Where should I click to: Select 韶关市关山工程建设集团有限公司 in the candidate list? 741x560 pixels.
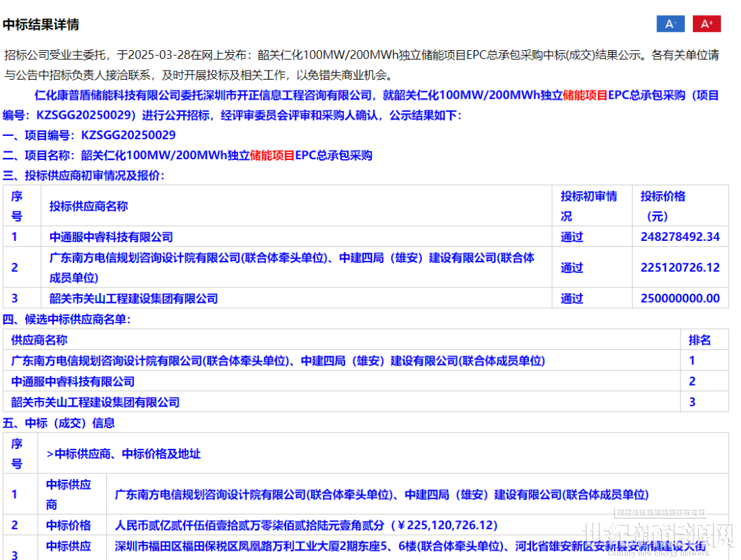[95, 402]
